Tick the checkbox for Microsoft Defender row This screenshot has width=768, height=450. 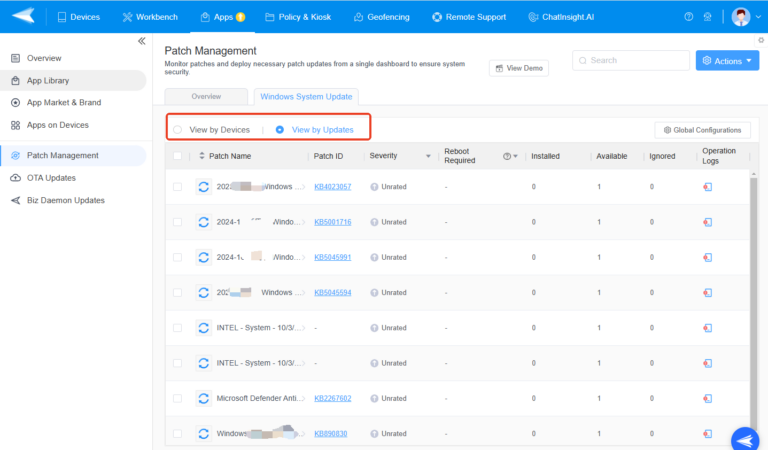(x=177, y=398)
